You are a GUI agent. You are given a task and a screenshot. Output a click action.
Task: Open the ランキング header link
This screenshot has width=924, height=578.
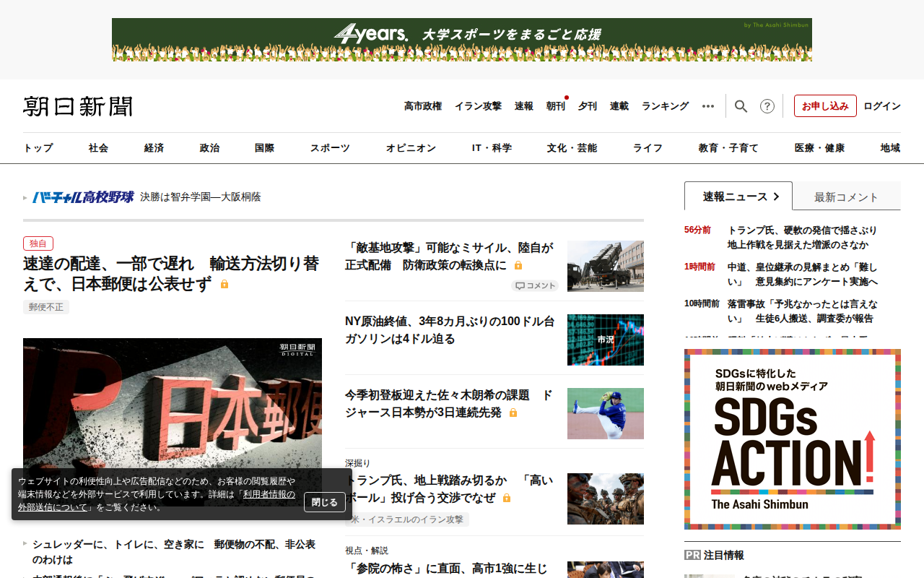665,106
